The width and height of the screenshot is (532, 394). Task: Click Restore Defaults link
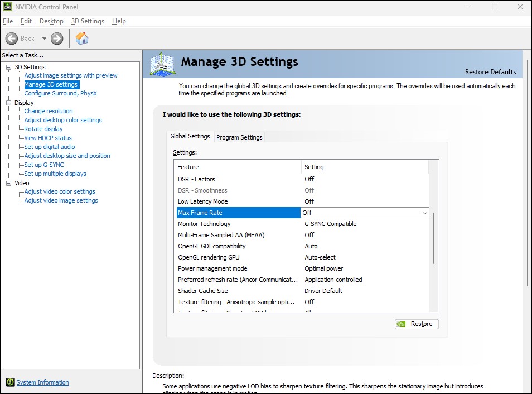(x=490, y=72)
